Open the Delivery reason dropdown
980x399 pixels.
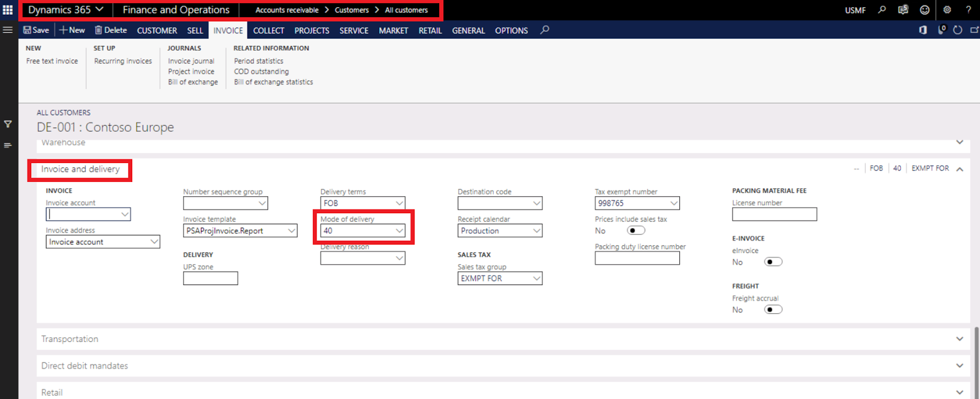click(x=399, y=258)
